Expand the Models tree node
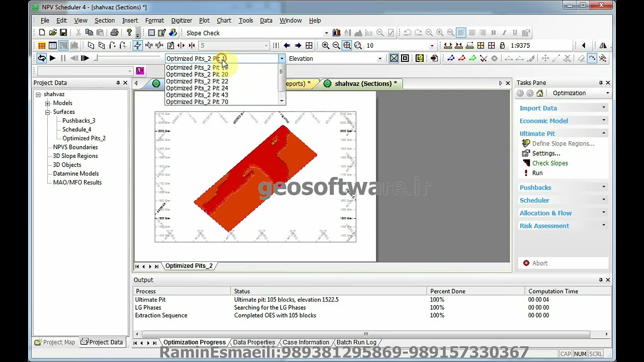This screenshot has width=644, height=362. click(x=48, y=103)
